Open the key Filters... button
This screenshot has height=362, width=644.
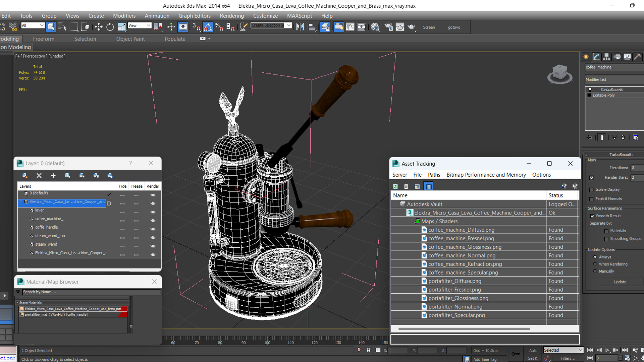tap(568, 358)
